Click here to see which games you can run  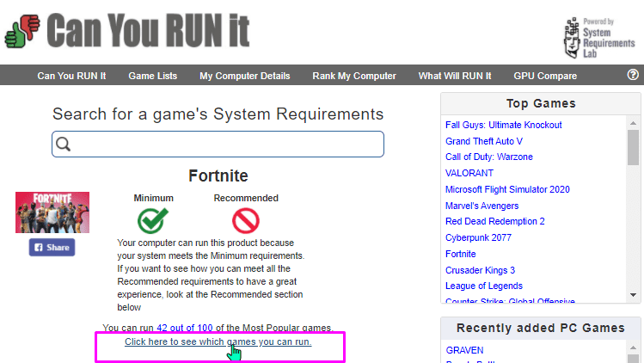218,342
